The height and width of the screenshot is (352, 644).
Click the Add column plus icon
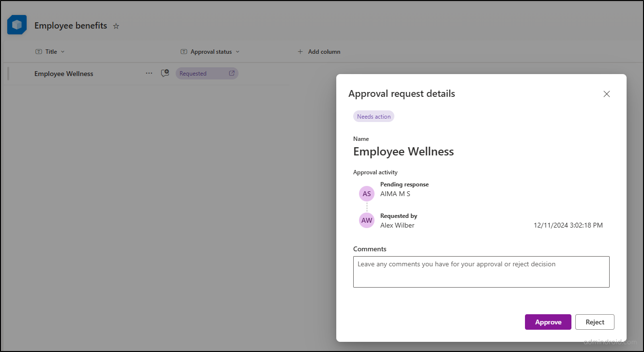300,51
